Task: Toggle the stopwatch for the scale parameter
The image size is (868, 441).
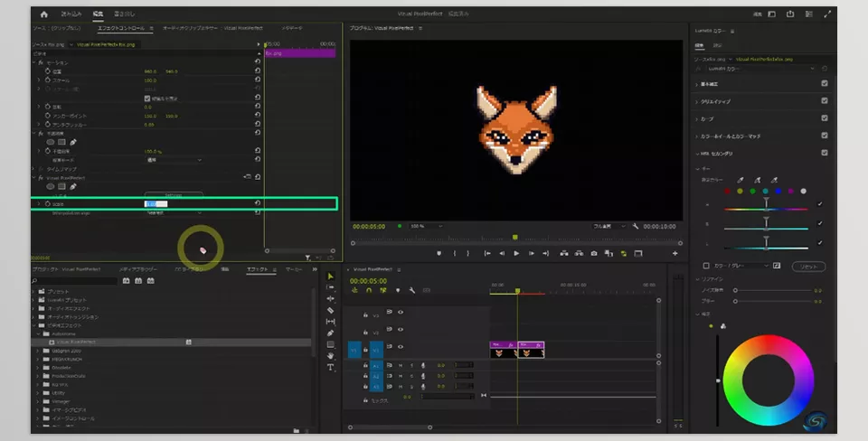Action: pos(48,203)
